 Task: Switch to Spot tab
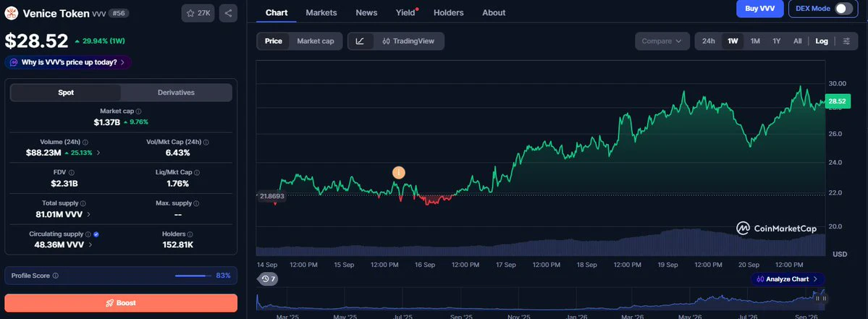(66, 93)
